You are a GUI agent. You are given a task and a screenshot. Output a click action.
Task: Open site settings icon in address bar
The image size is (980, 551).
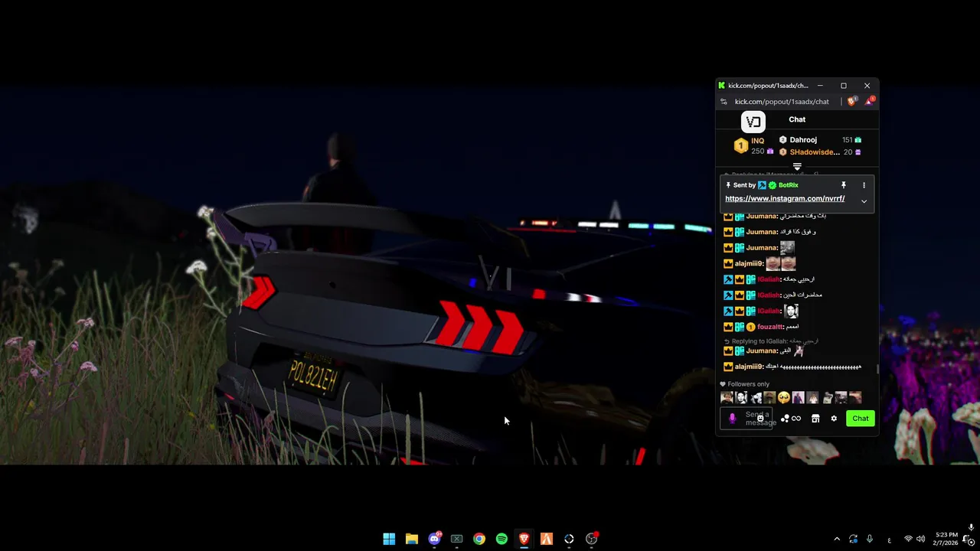pyautogui.click(x=724, y=101)
